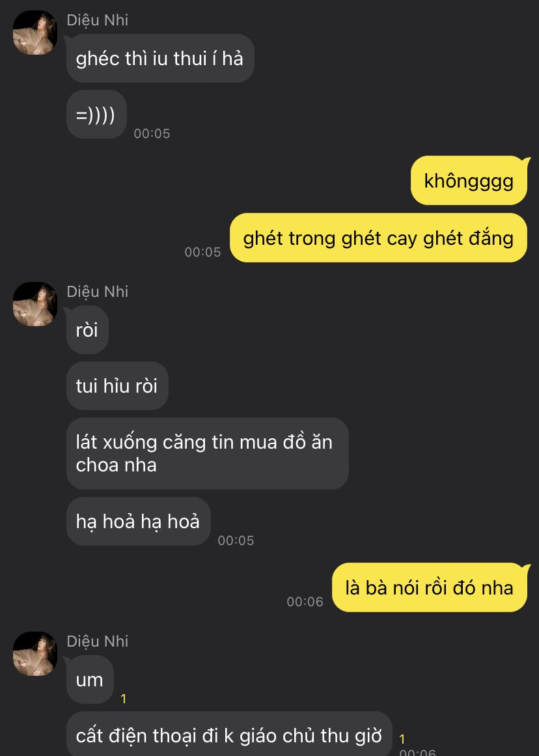Tap Diệu Nhi's avatar beside "ròi" message
This screenshot has width=539, height=756.
[x=35, y=304]
